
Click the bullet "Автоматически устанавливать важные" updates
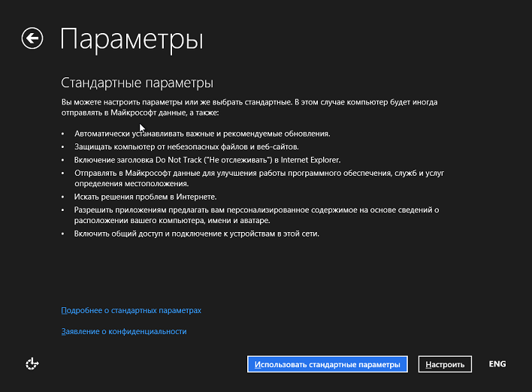click(202, 134)
